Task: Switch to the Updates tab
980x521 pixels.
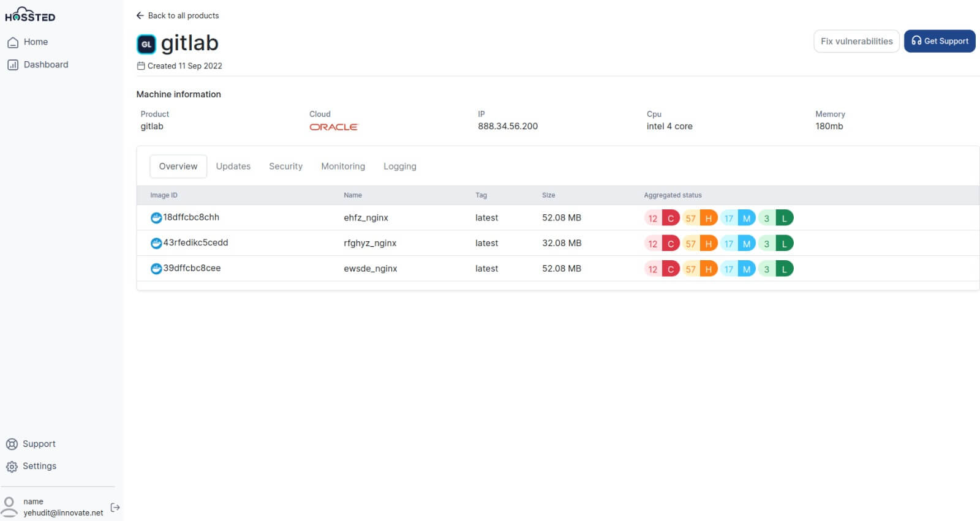Action: tap(233, 167)
